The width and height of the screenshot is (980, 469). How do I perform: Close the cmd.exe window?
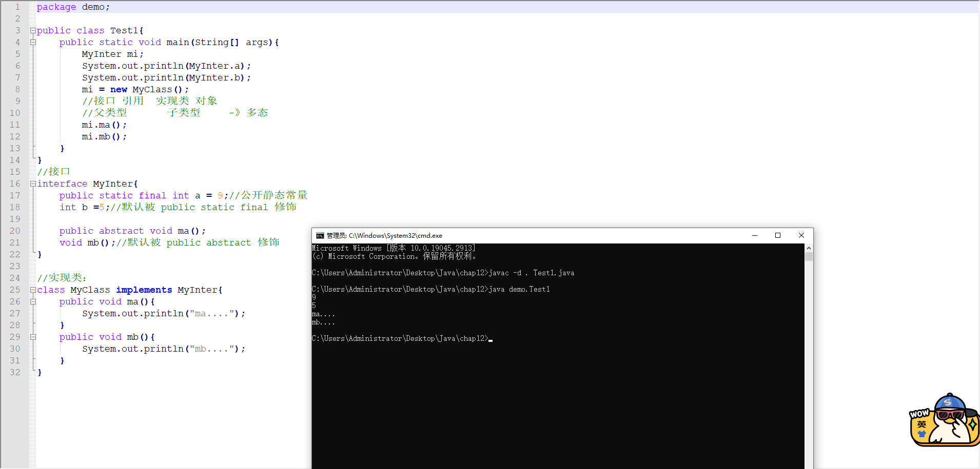pos(801,235)
